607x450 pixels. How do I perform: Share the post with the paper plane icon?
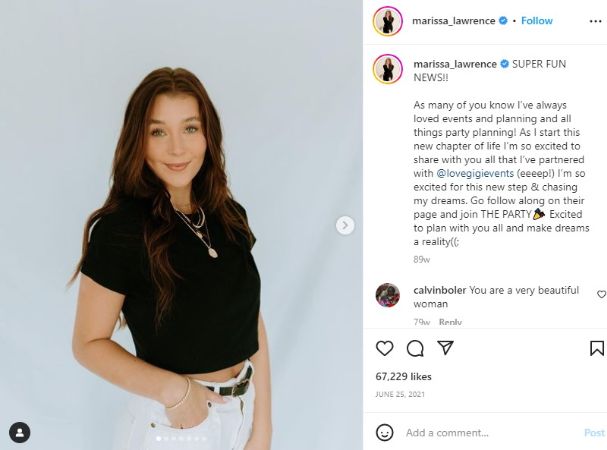pyautogui.click(x=445, y=347)
